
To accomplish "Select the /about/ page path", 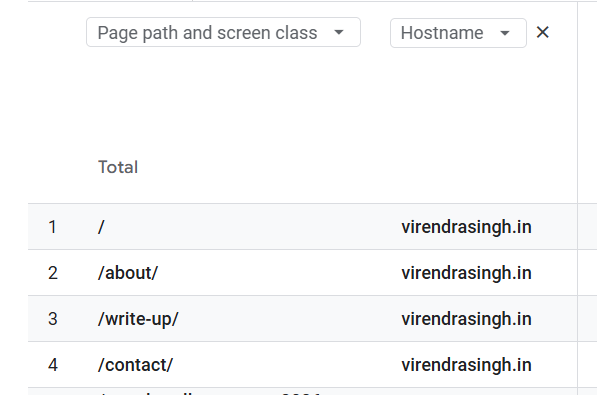I will coord(128,273).
